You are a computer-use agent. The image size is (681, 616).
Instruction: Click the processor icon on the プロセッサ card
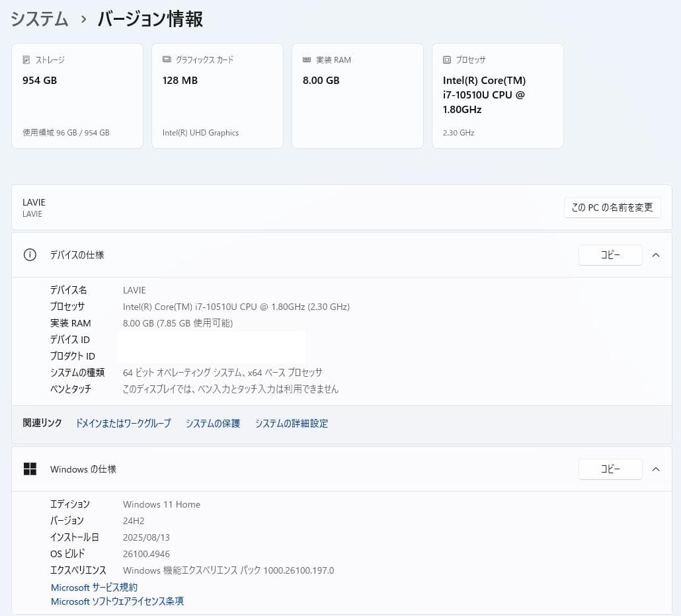(x=448, y=59)
